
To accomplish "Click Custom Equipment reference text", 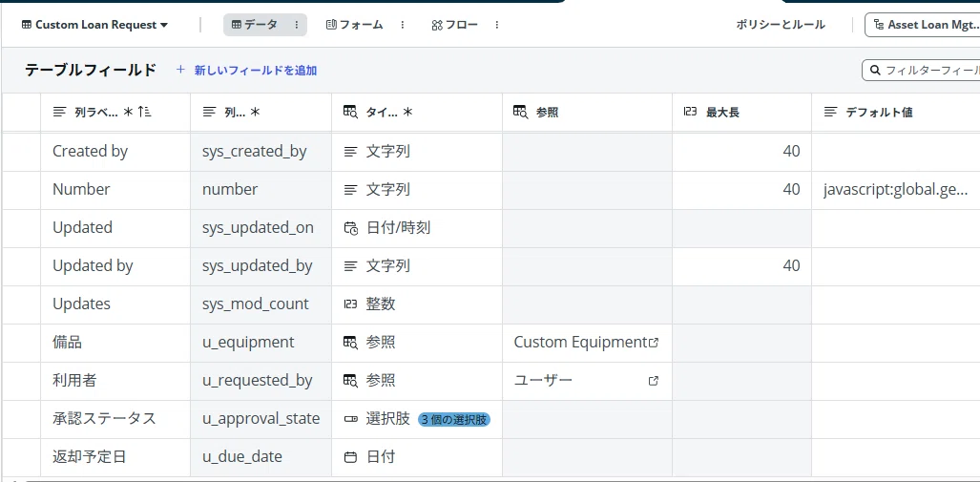I will (580, 342).
